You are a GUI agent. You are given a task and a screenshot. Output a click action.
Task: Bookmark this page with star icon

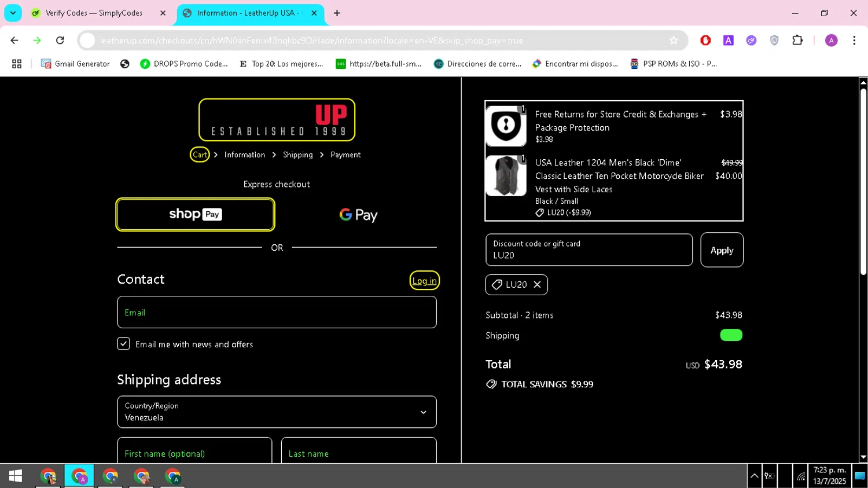pyautogui.click(x=674, y=41)
